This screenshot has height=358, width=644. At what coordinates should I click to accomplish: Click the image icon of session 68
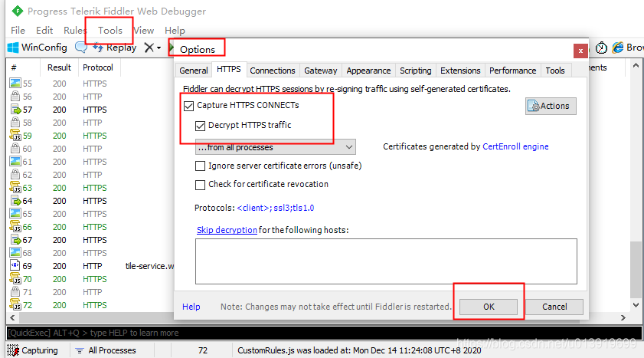pyautogui.click(x=15, y=252)
